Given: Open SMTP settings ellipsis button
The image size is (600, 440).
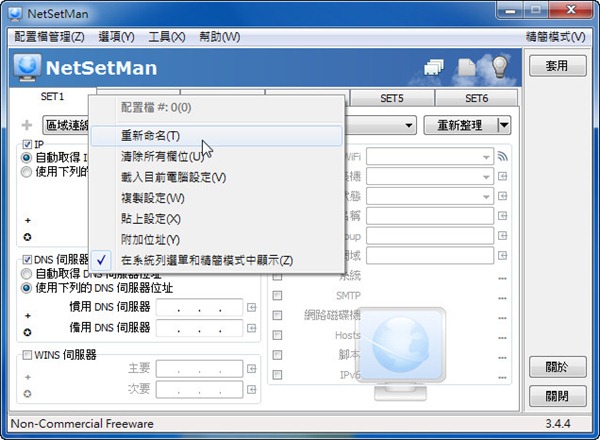Looking at the screenshot, I should (502, 298).
